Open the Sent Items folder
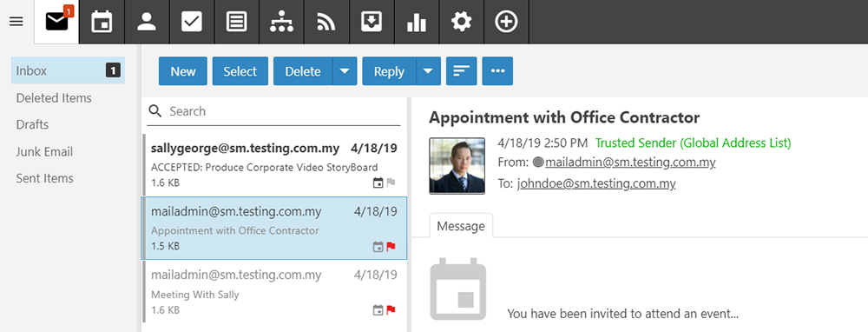Viewport: 868px width, 332px height. pos(45,178)
